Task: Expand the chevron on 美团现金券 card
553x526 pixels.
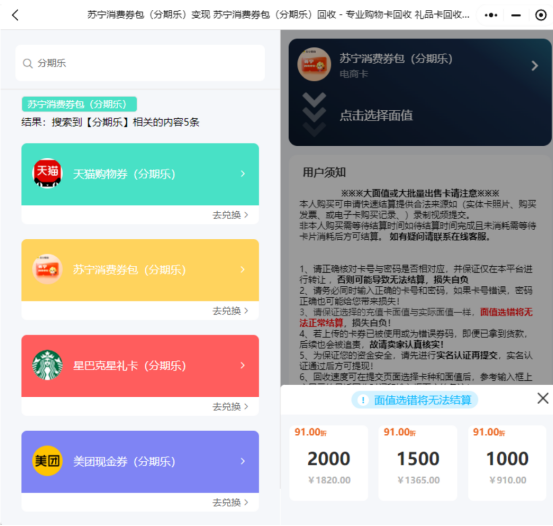Action: (243, 461)
